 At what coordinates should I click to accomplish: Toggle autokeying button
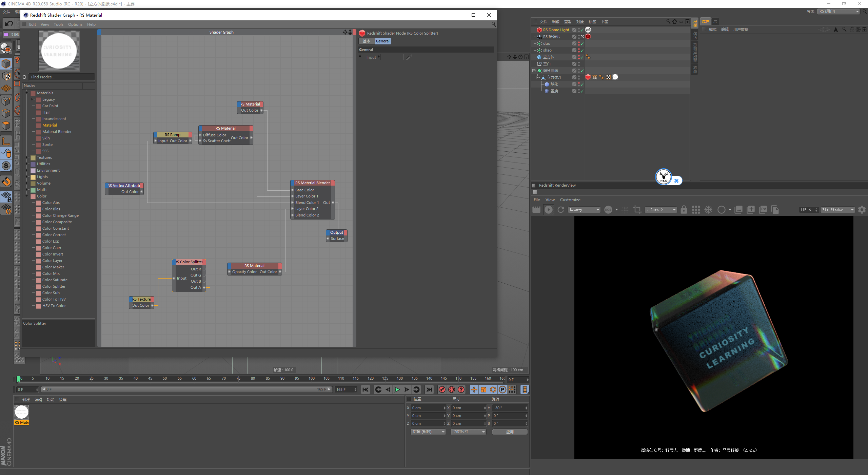pos(451,389)
